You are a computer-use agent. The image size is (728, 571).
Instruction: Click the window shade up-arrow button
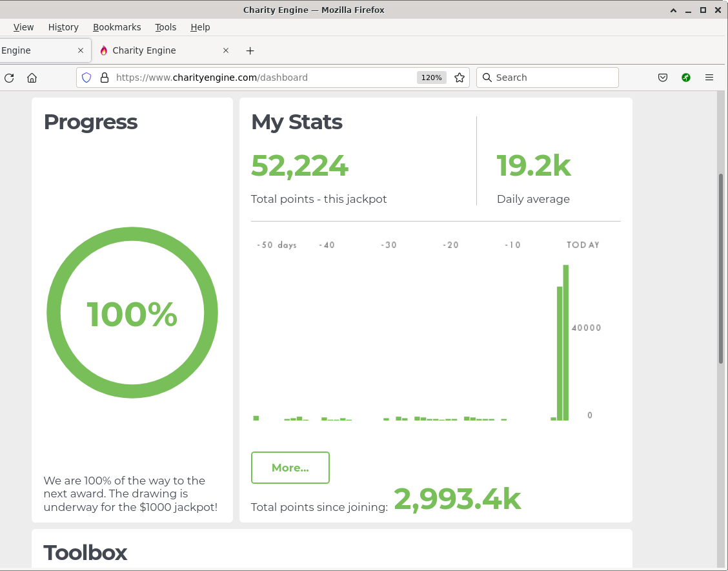coord(673,10)
